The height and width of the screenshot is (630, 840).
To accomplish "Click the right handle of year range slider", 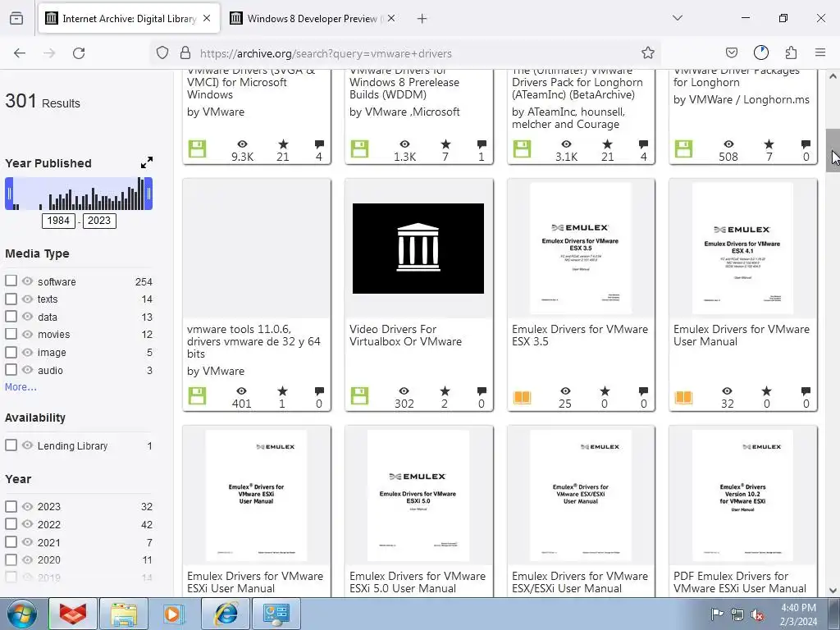I will (x=149, y=194).
